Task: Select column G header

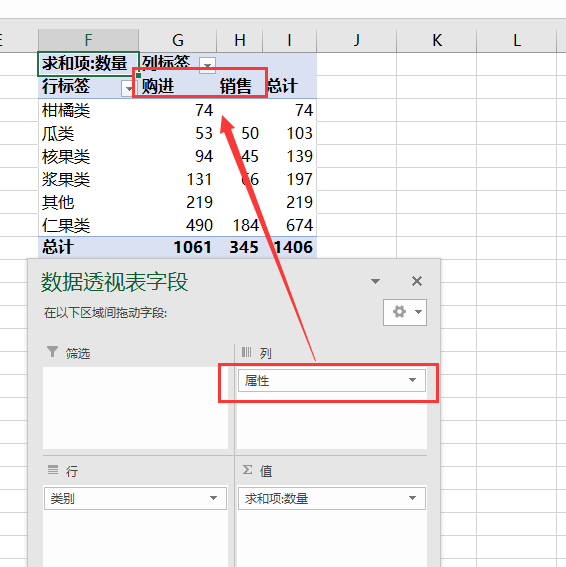Action: (x=178, y=40)
